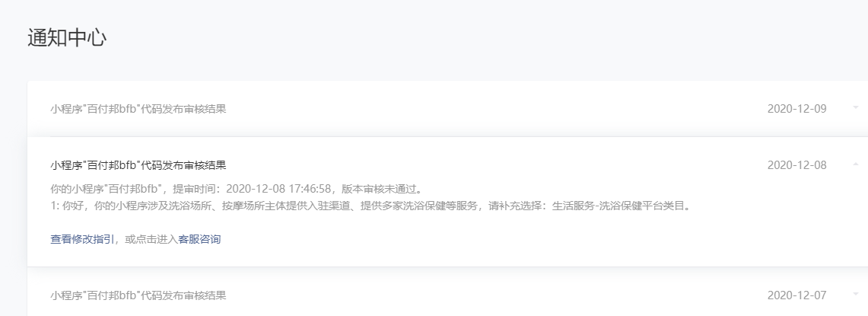The image size is (868, 316).
Task: Click the 2020-12-09 date label
Action: 796,109
